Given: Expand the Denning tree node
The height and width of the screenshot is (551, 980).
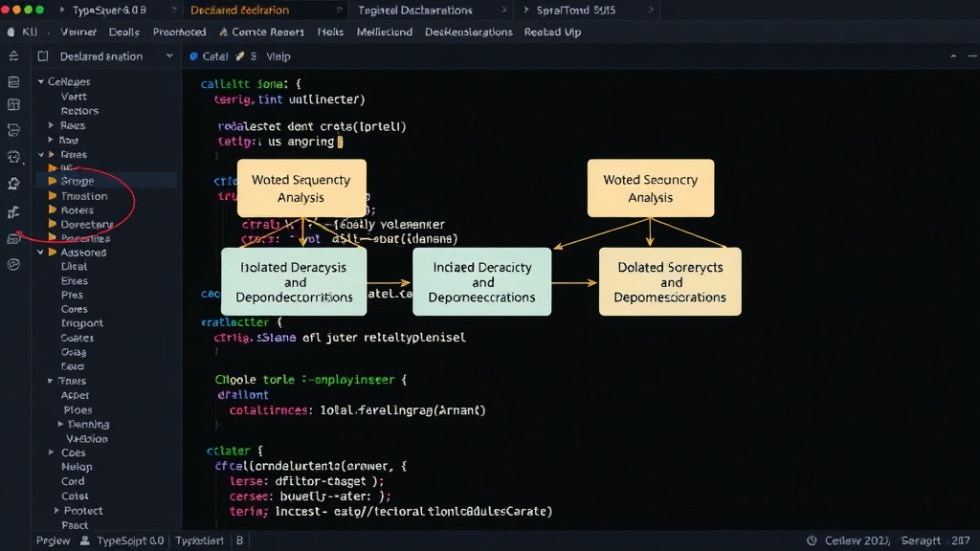Looking at the screenshot, I should pos(60,424).
